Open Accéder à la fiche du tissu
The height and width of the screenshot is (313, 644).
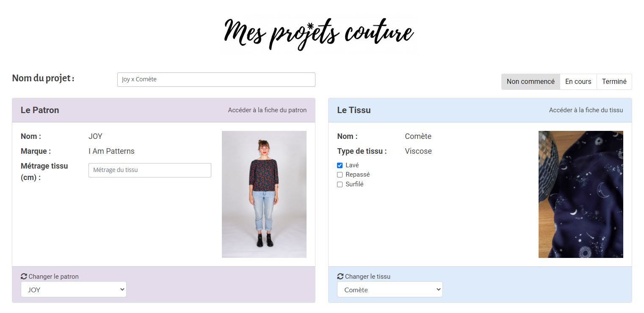click(x=586, y=110)
